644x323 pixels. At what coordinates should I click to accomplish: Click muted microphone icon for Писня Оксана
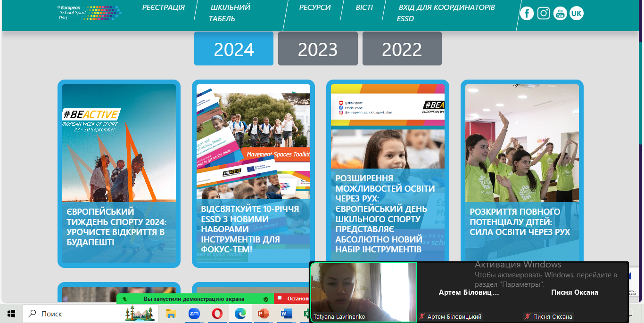tap(528, 317)
